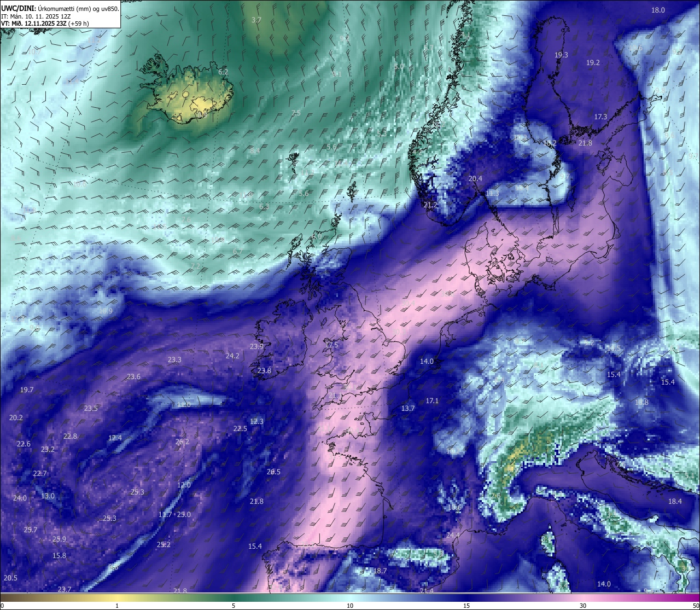Click the 19.2 value label
700x610 pixels.
(593, 63)
